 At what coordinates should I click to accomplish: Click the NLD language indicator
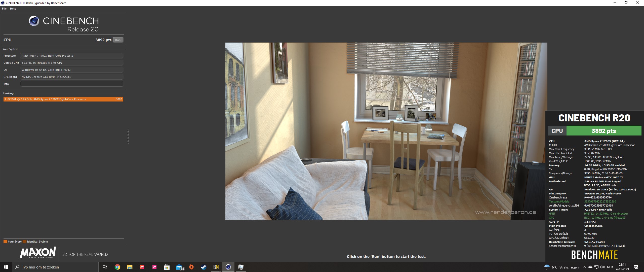click(610, 267)
